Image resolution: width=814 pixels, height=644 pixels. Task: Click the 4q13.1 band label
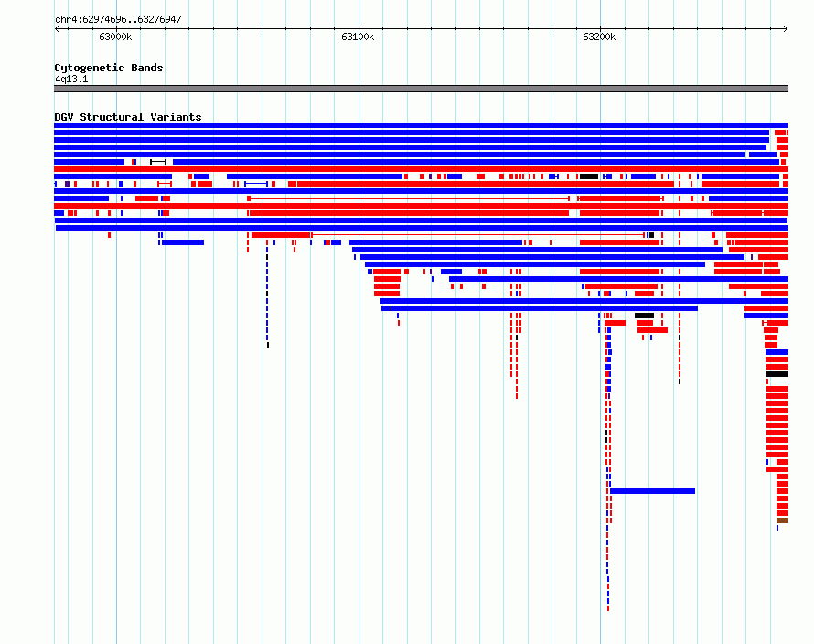(71, 79)
